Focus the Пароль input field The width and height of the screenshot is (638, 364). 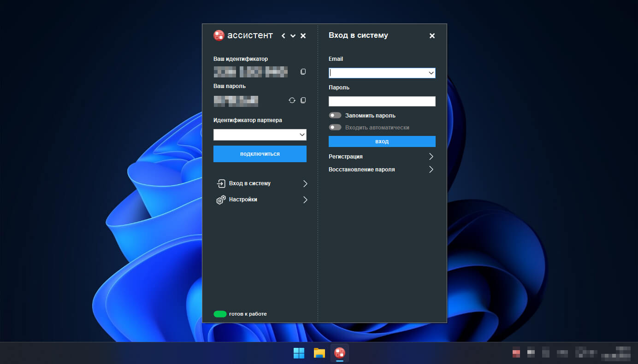coord(382,101)
